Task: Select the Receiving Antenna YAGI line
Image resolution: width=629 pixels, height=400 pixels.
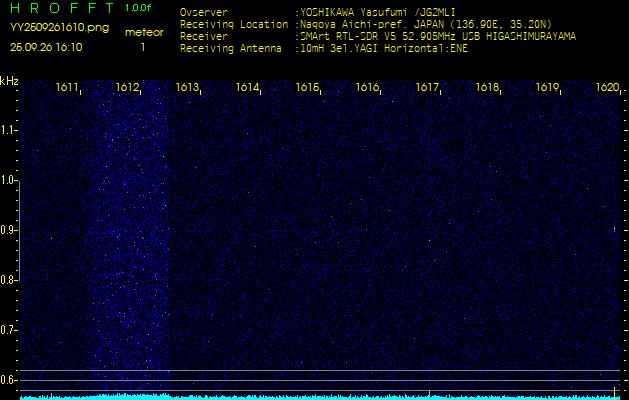Action: [x=382, y=47]
